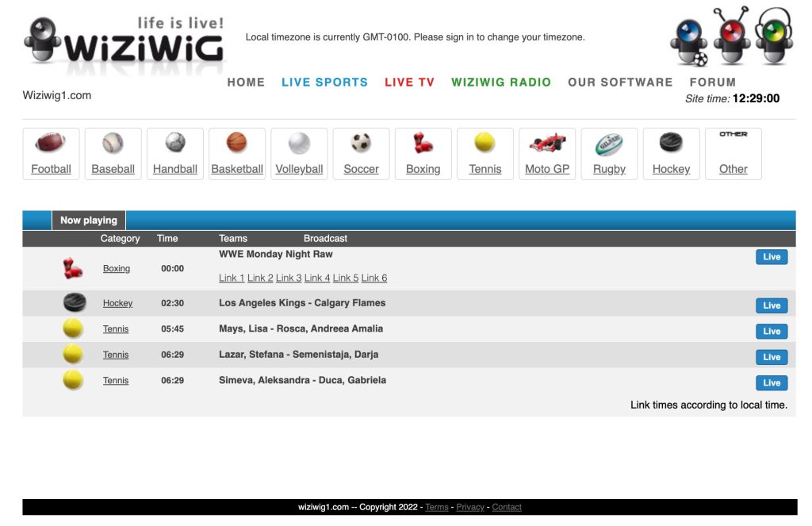The width and height of the screenshot is (812, 526).
Task: Open the HOME menu item
Action: pyautogui.click(x=246, y=83)
